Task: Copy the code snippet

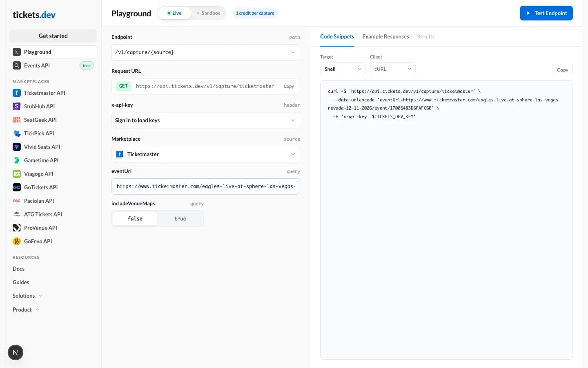Action: tap(563, 70)
